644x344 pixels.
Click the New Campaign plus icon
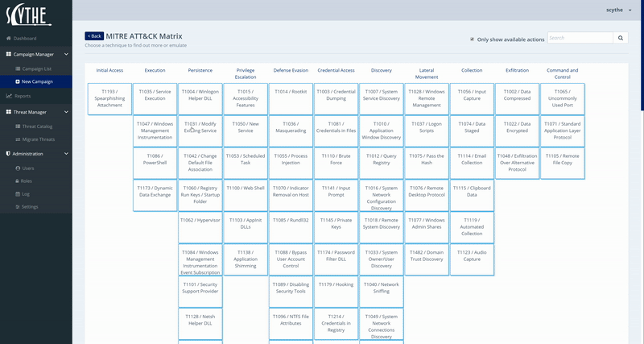[x=18, y=82]
